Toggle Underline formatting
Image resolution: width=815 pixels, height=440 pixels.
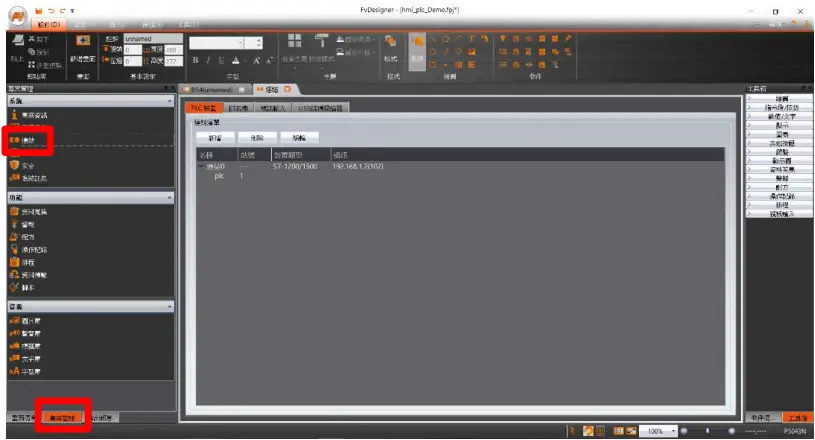[x=221, y=60]
